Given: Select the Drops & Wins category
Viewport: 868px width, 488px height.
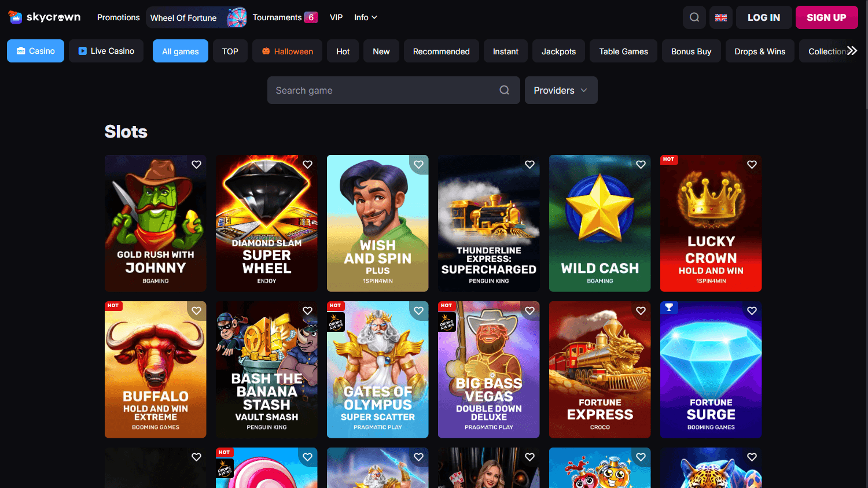Looking at the screenshot, I should click(x=760, y=51).
